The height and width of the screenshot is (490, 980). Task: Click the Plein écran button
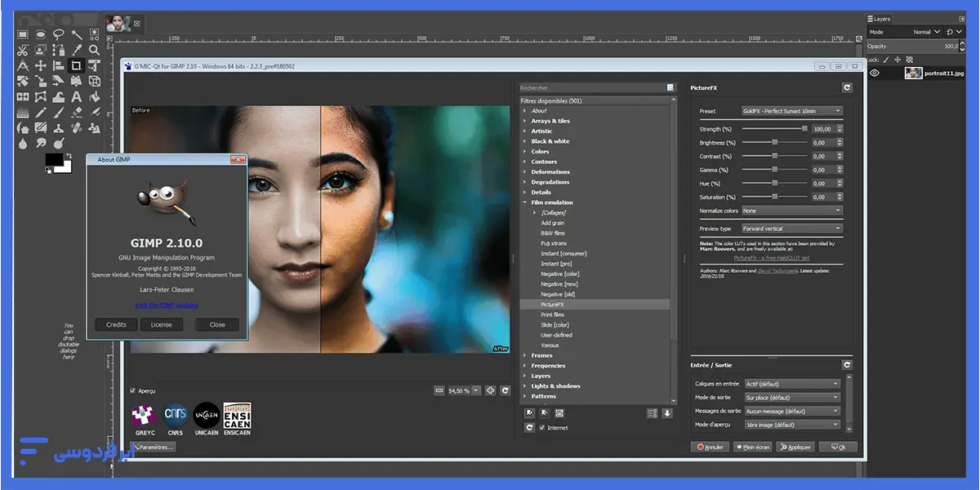click(x=752, y=447)
